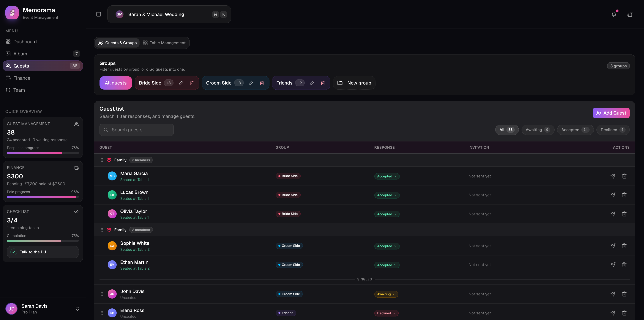Edit the Groom Side group name

point(251,83)
